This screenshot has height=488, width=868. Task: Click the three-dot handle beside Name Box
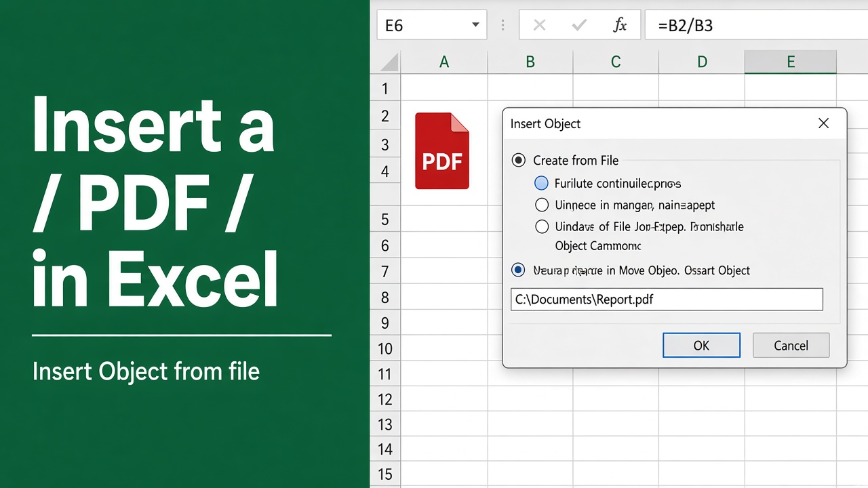tap(502, 25)
